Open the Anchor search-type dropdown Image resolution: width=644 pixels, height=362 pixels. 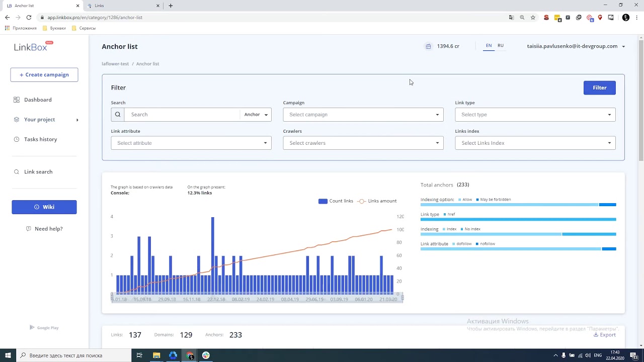[x=256, y=115]
